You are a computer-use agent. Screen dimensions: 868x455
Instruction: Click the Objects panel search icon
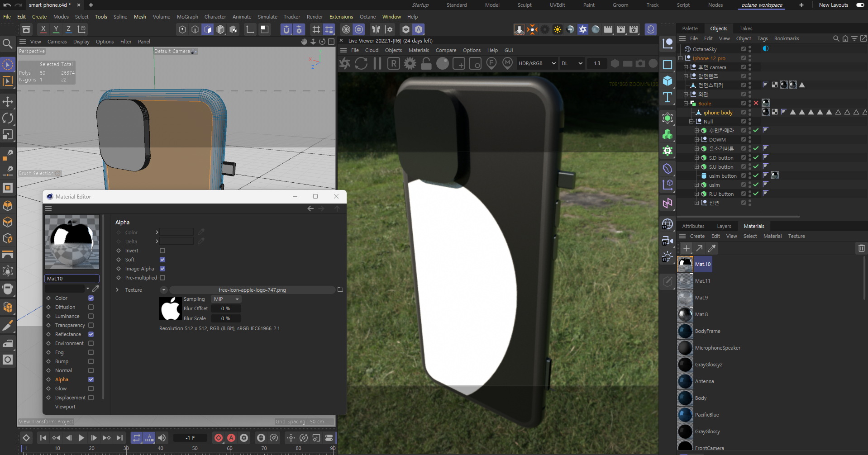click(836, 38)
